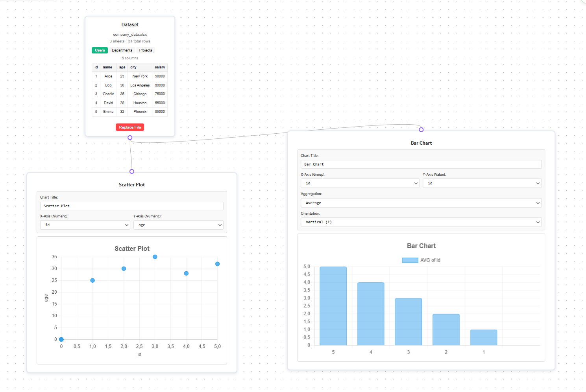Click the name column header

(x=108, y=67)
